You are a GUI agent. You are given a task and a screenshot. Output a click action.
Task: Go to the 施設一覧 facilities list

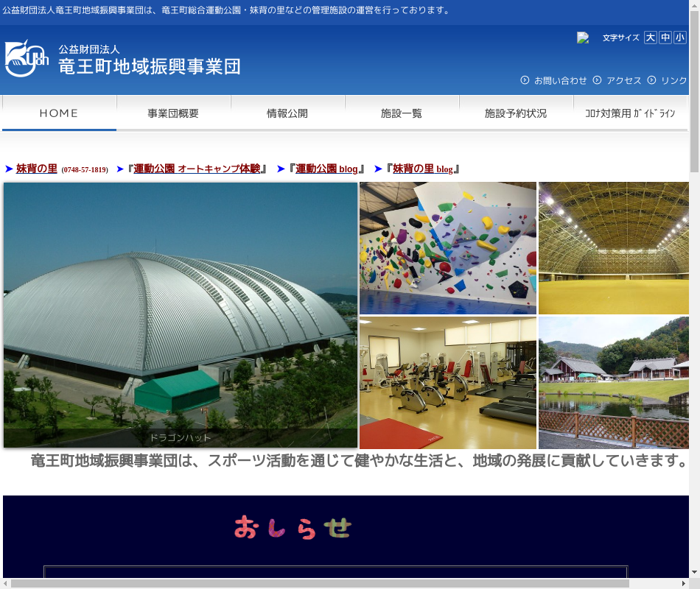(402, 113)
